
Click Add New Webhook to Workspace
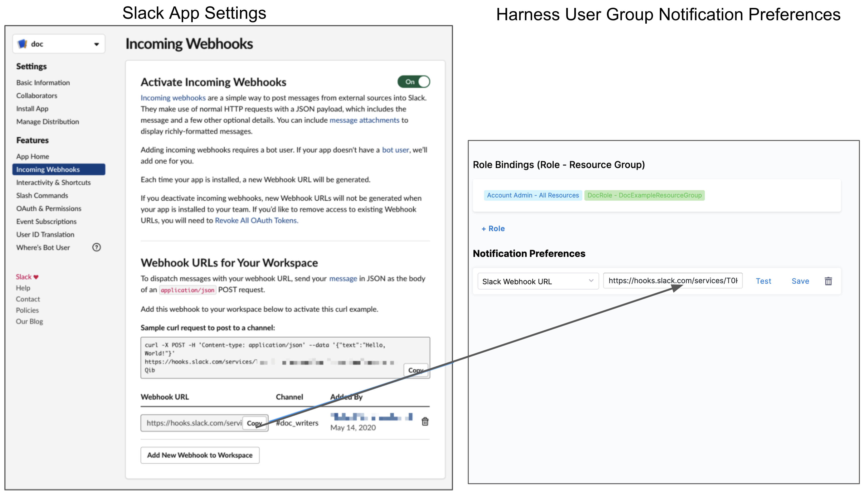(200, 455)
